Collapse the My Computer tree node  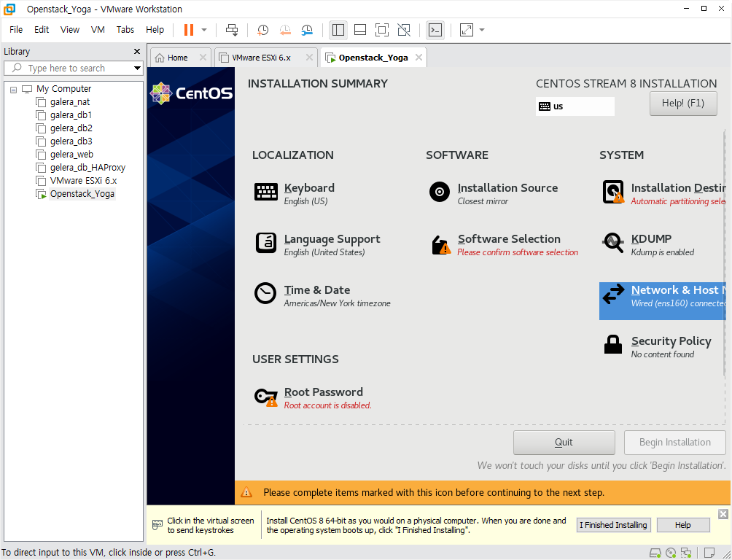tap(14, 89)
